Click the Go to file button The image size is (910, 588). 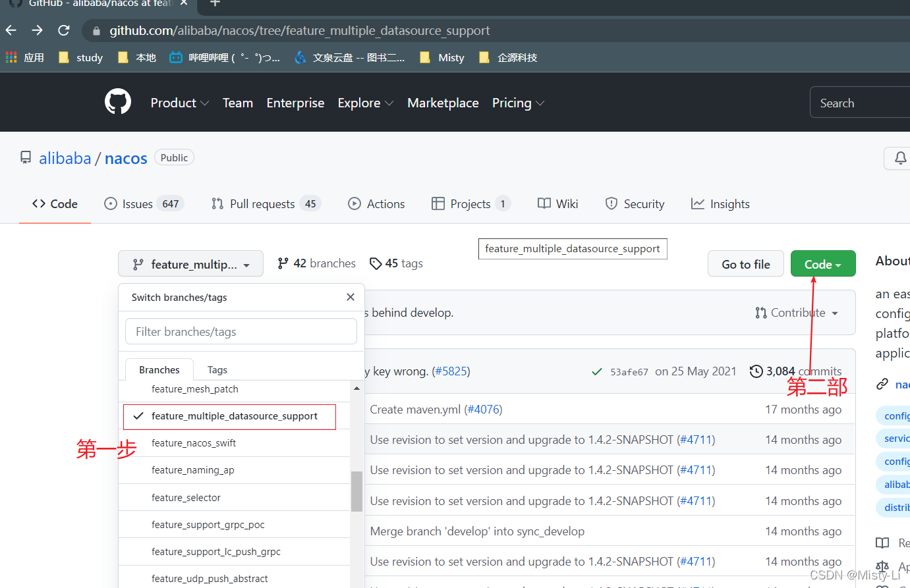point(746,264)
